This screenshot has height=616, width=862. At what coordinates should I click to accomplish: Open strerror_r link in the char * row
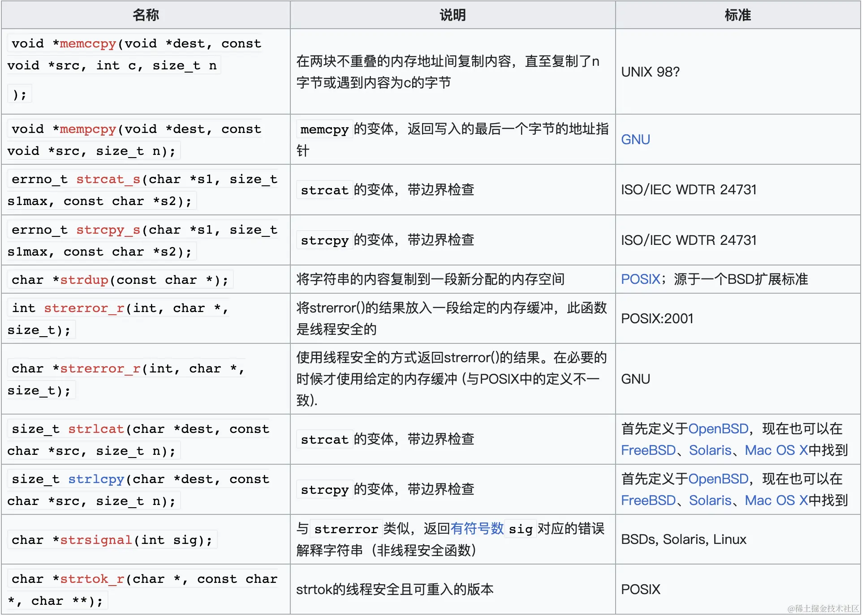(x=100, y=369)
